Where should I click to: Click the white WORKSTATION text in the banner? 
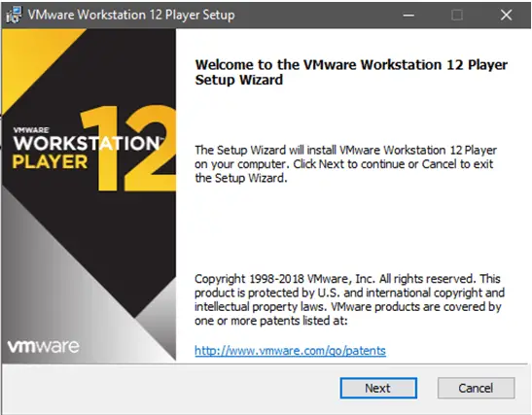click(87, 143)
